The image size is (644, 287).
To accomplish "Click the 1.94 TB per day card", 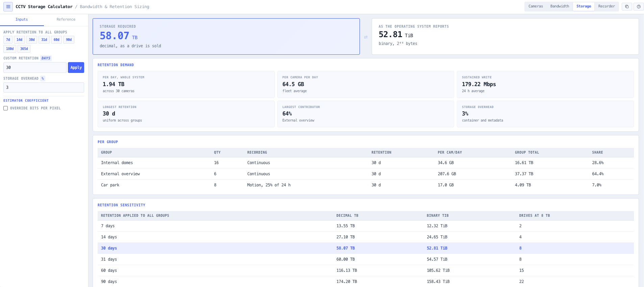I will [x=186, y=84].
